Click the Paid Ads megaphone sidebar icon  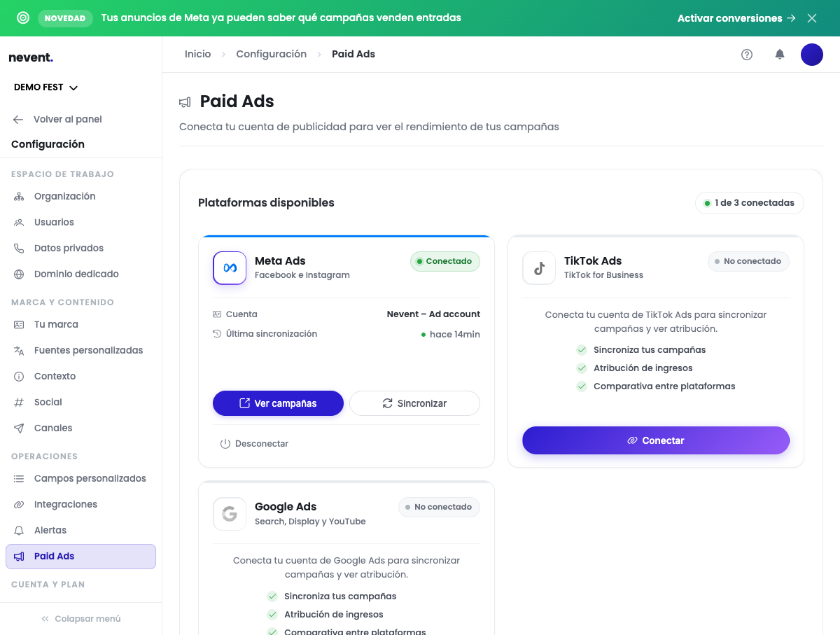tap(20, 557)
